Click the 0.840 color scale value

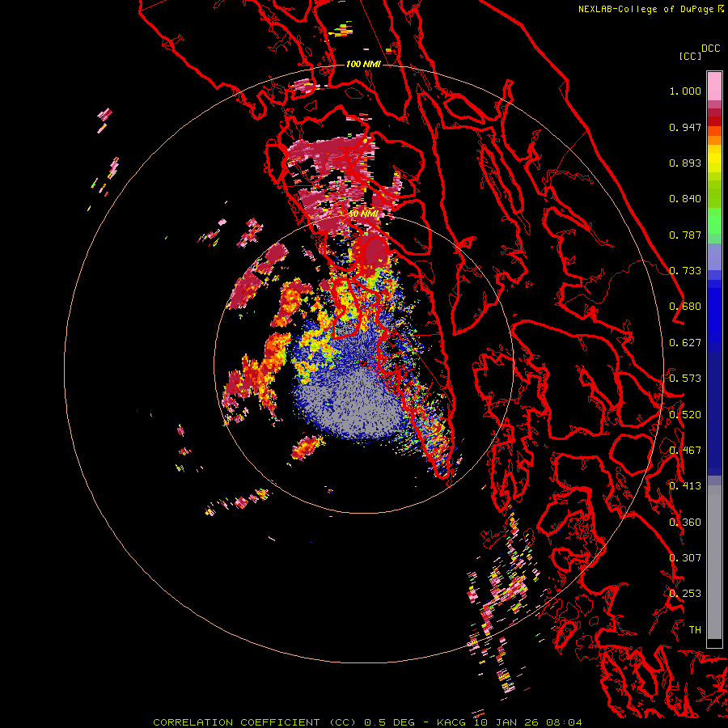click(685, 199)
